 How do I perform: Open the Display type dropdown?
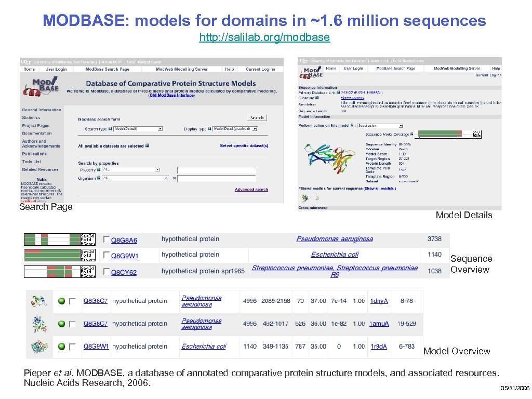(235, 129)
